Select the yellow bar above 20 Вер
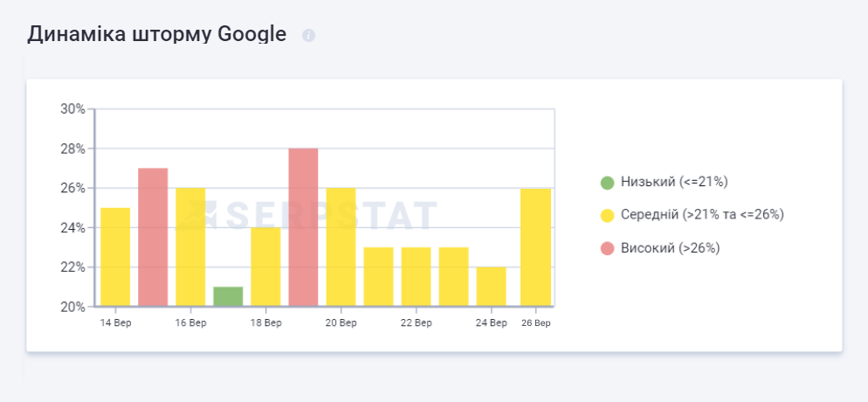Screen dimensions: 868x402 click(341, 247)
